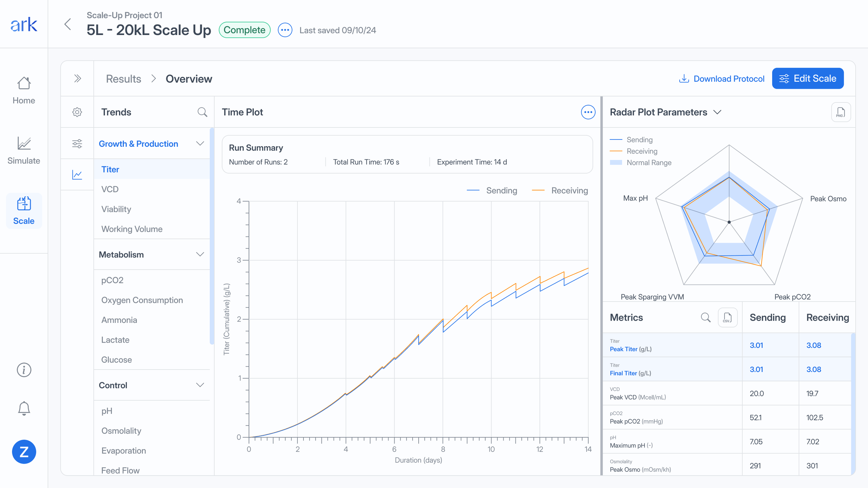Open notifications bell

point(24,409)
